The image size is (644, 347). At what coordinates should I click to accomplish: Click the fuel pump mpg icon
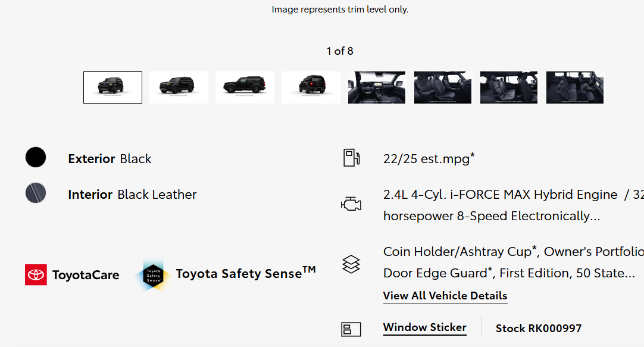click(351, 158)
